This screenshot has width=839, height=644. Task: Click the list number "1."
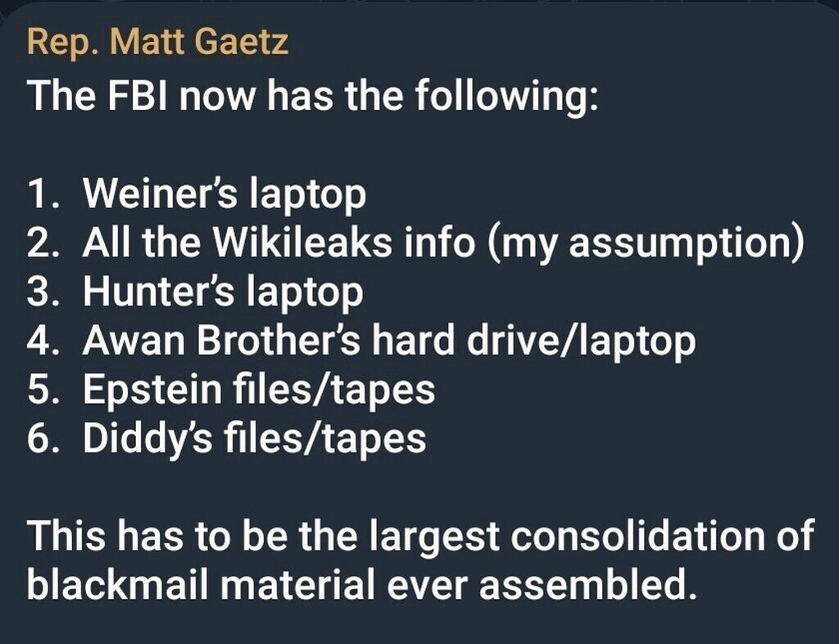46,195
